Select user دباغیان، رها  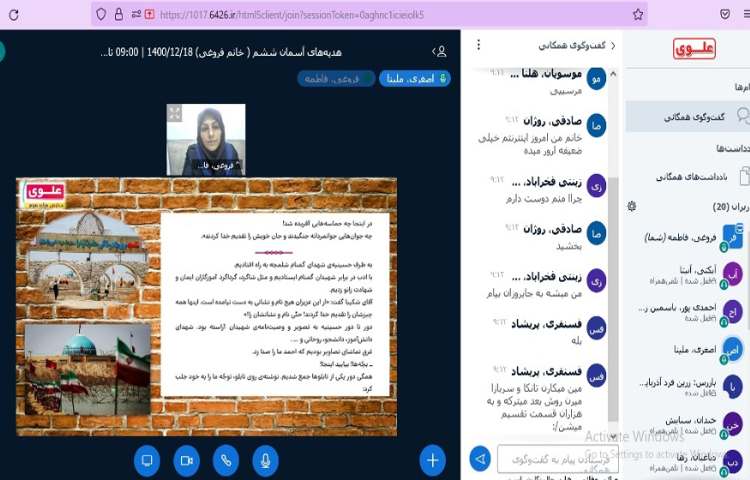688,461
